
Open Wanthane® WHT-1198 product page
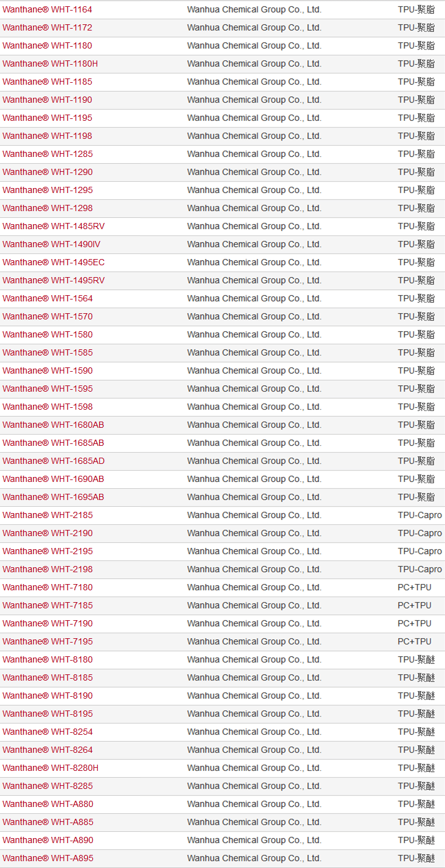click(47, 136)
